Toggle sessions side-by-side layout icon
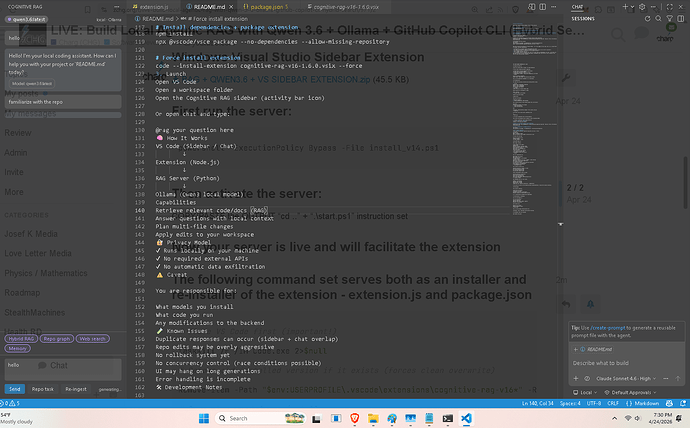 tap(681, 18)
